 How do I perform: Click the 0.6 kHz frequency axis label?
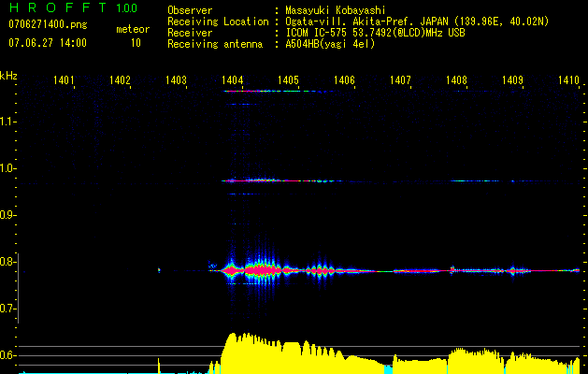pyautogui.click(x=7, y=355)
